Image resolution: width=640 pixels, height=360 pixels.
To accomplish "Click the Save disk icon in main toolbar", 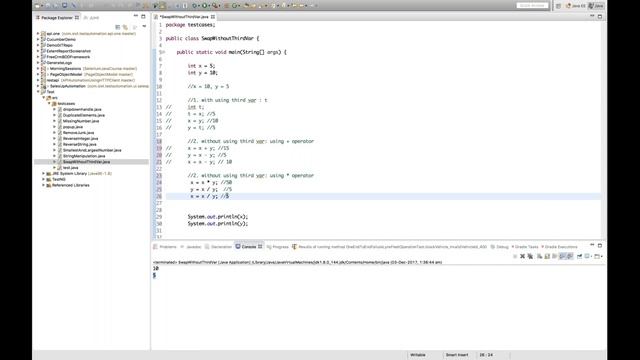I will coord(48,6).
